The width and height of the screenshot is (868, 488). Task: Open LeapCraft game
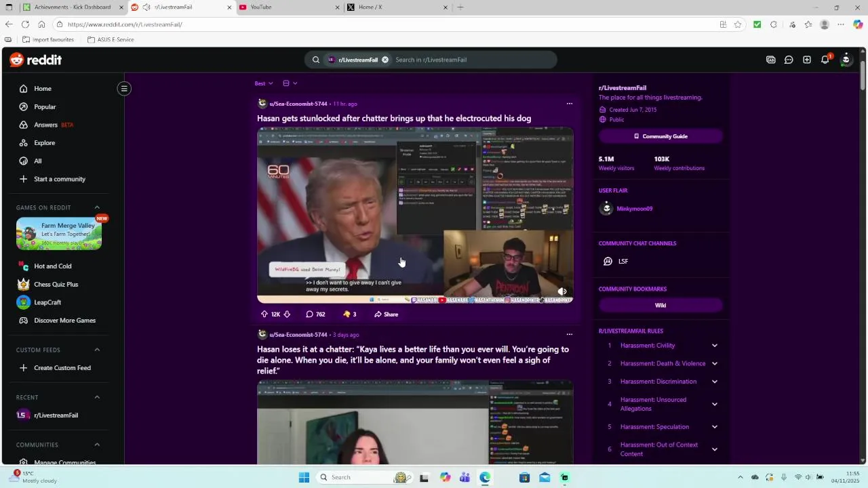[x=47, y=302]
